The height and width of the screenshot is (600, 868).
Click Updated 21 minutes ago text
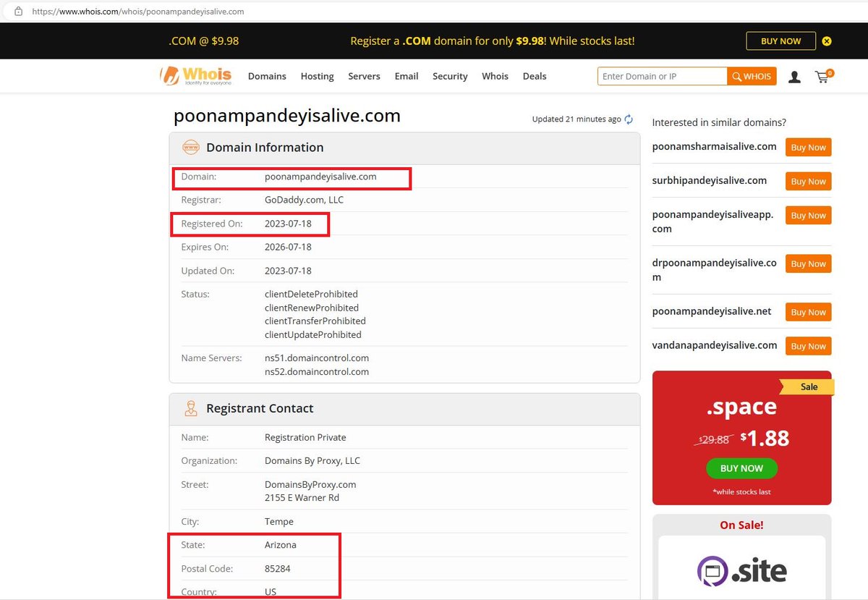click(576, 119)
